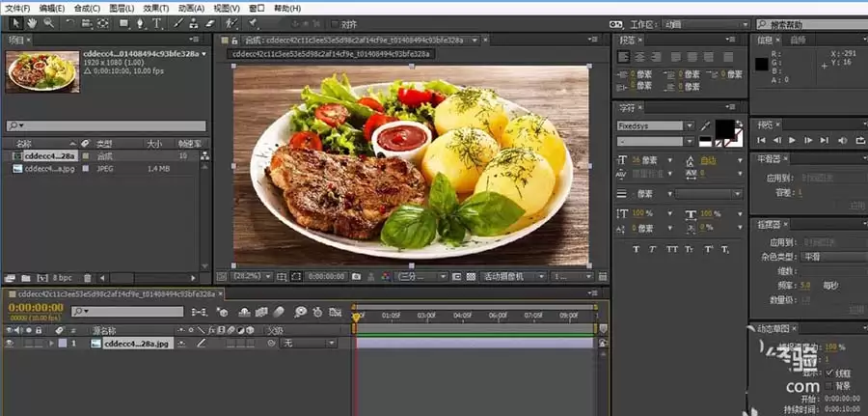Click the black fill color swatch
Viewport: 868px width, 416px height.
[724, 129]
